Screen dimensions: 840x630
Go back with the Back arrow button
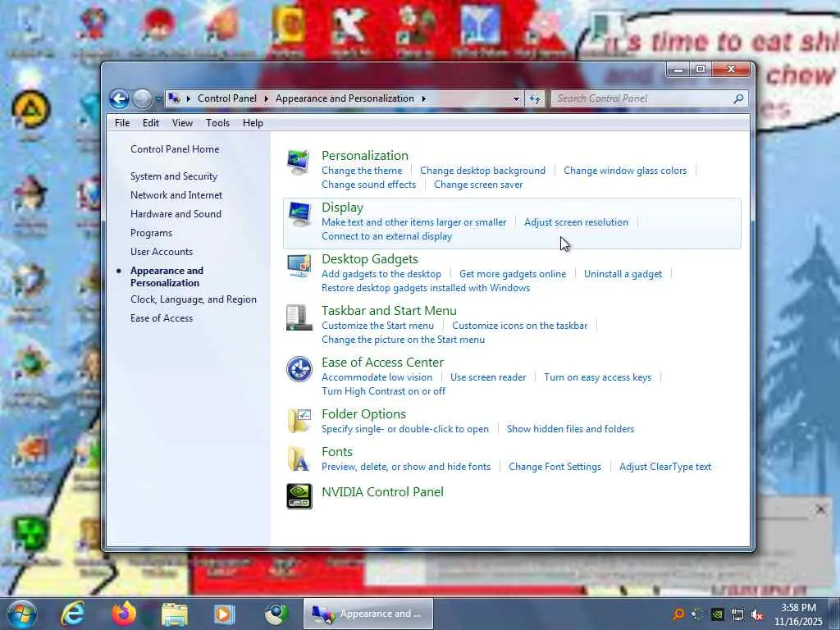click(x=119, y=98)
